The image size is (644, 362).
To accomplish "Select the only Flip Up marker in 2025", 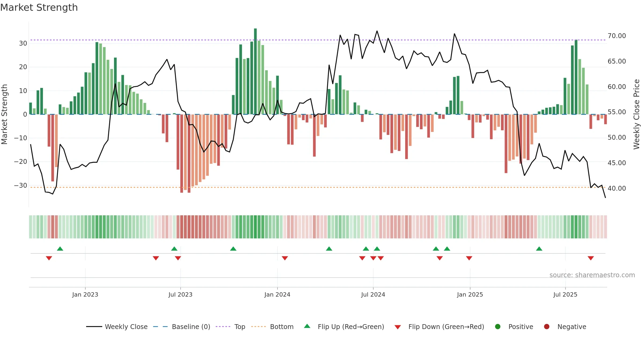I will (x=539, y=249).
